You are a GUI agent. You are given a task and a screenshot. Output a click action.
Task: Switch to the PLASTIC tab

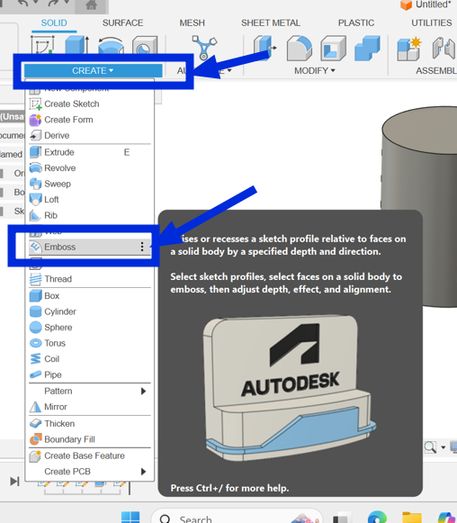click(356, 23)
